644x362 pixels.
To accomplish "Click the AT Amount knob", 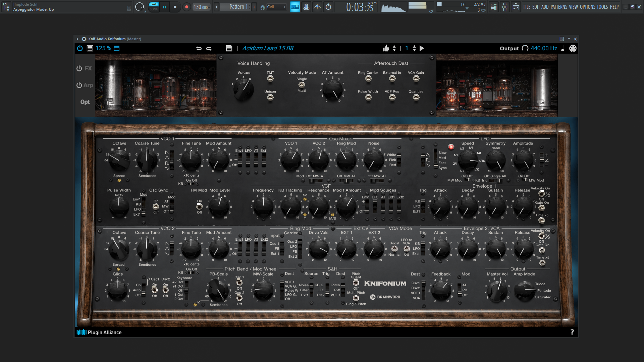I will (x=332, y=90).
